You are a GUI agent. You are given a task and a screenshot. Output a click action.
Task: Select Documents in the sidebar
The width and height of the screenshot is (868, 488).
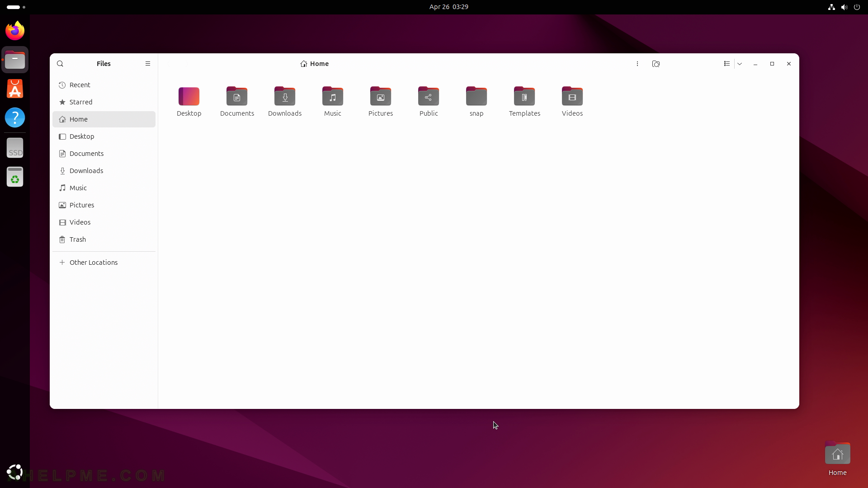point(104,154)
